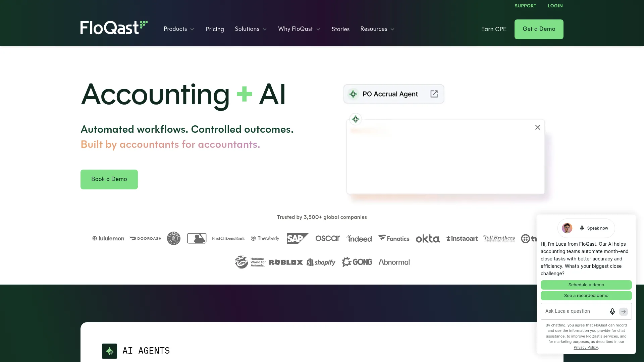This screenshot has width=644, height=362.
Task: Click the Instacart logo
Action: point(462,238)
